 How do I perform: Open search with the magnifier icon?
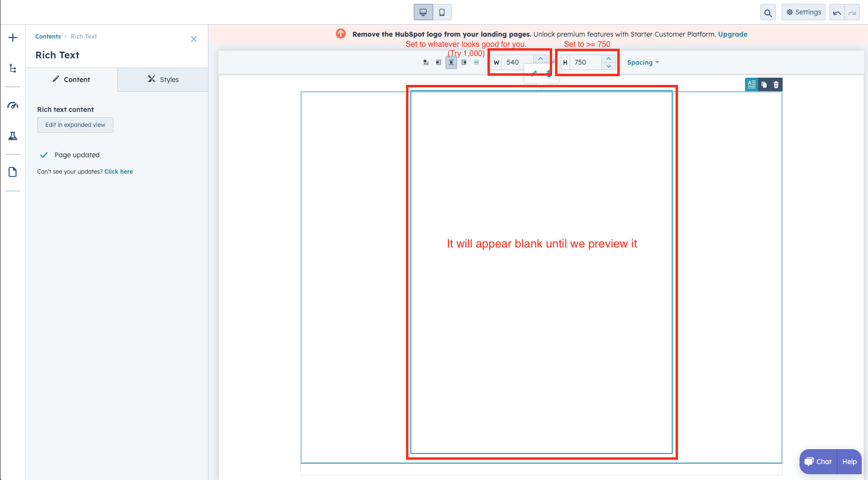768,12
